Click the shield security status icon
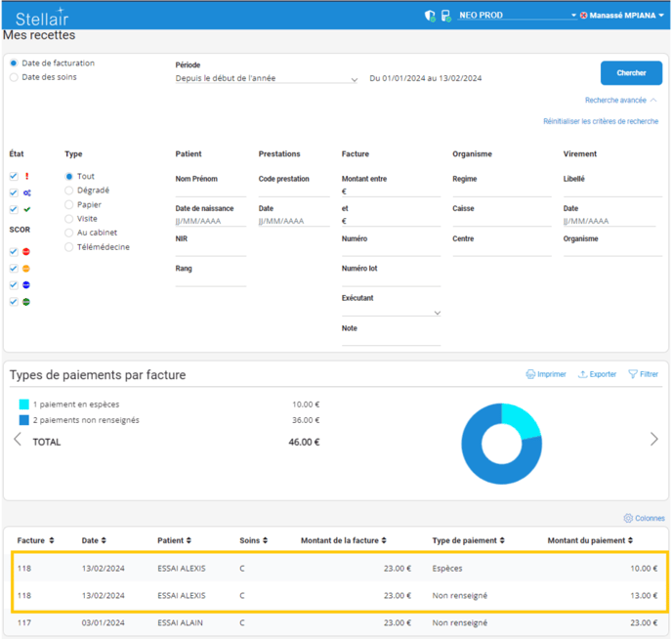This screenshot has height=639, width=672. pyautogui.click(x=430, y=16)
